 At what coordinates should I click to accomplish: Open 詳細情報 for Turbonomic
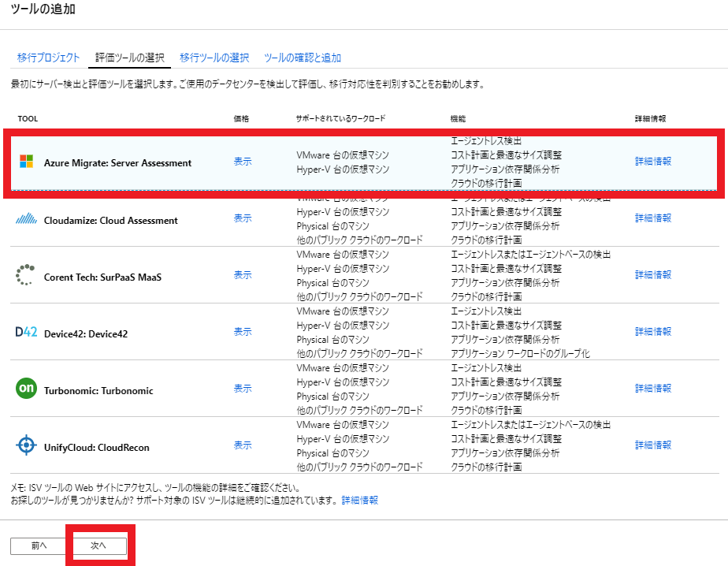[653, 388]
